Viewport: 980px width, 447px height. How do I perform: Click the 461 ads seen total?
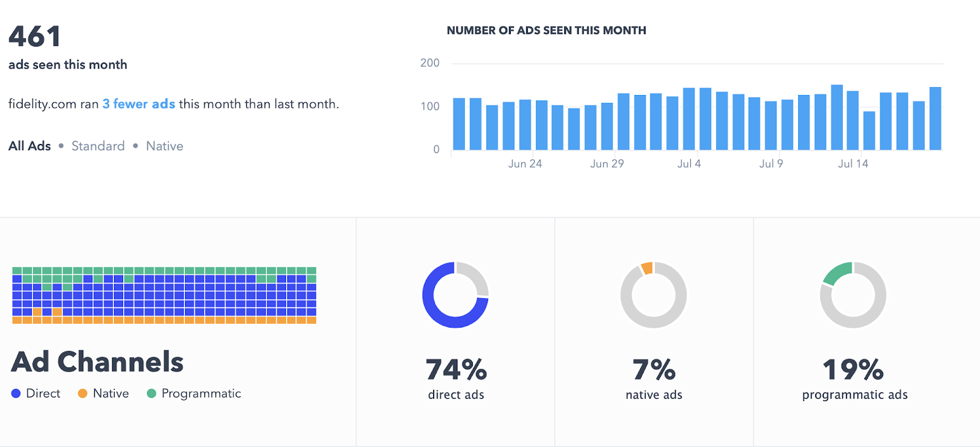[35, 36]
